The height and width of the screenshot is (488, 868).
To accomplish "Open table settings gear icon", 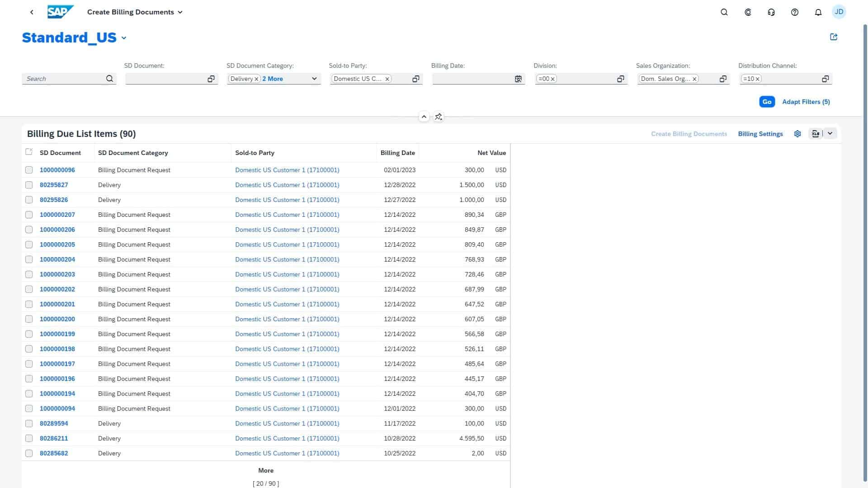I will (797, 133).
